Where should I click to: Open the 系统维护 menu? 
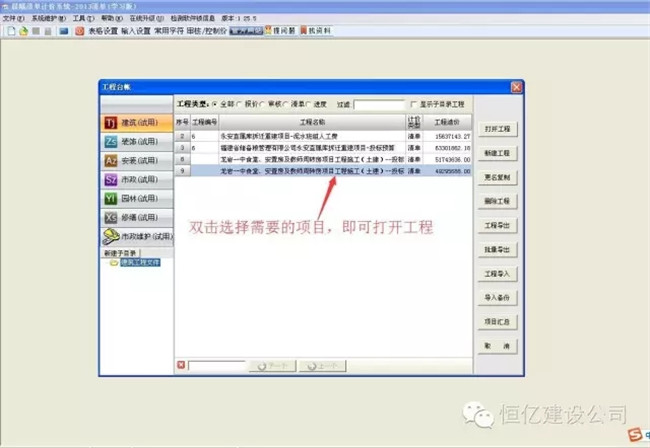coord(49,19)
